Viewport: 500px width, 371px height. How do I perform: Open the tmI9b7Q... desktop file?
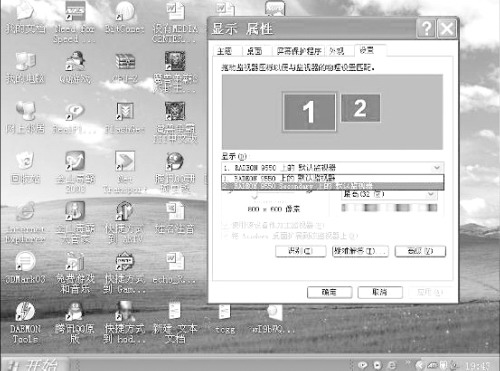[275, 318]
